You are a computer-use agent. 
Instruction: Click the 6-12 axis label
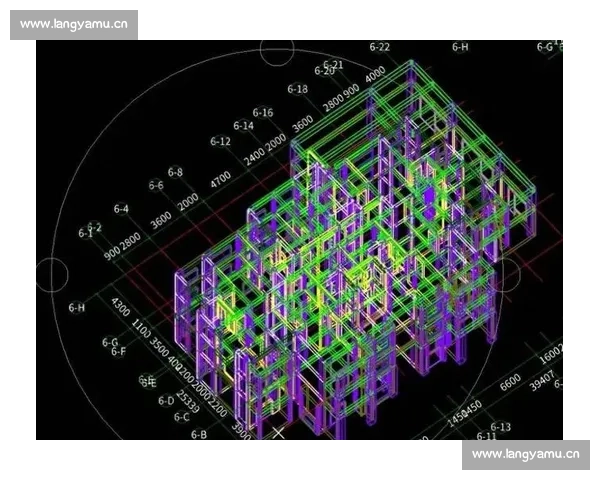220,141
